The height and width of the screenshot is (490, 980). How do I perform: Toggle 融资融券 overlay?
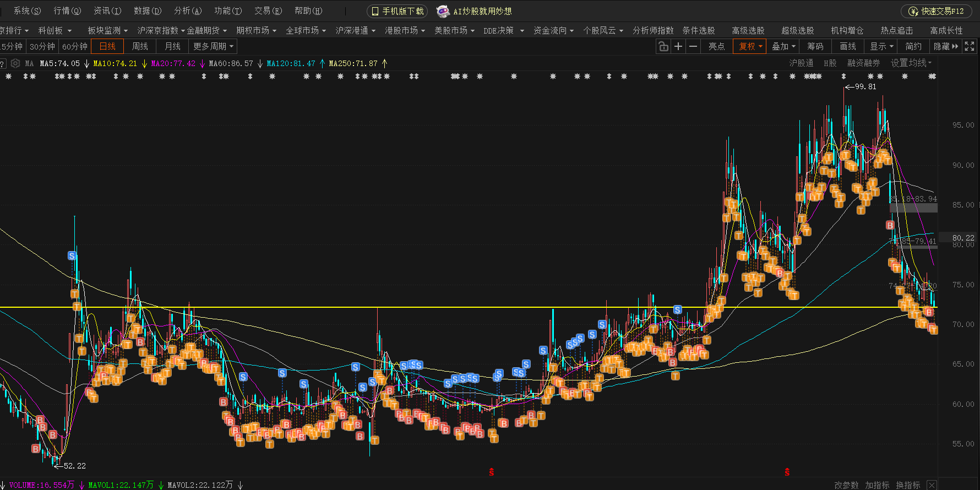(863, 63)
